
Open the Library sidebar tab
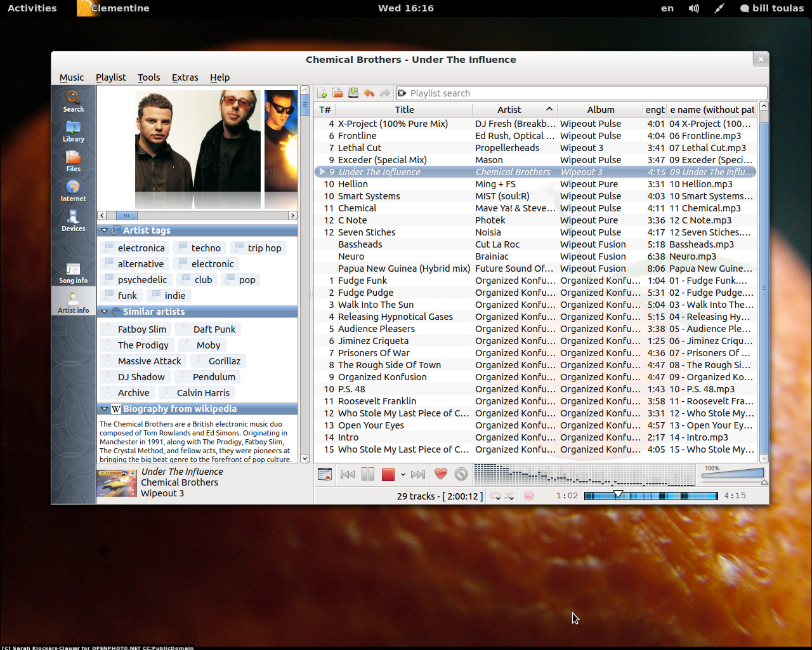point(74,131)
